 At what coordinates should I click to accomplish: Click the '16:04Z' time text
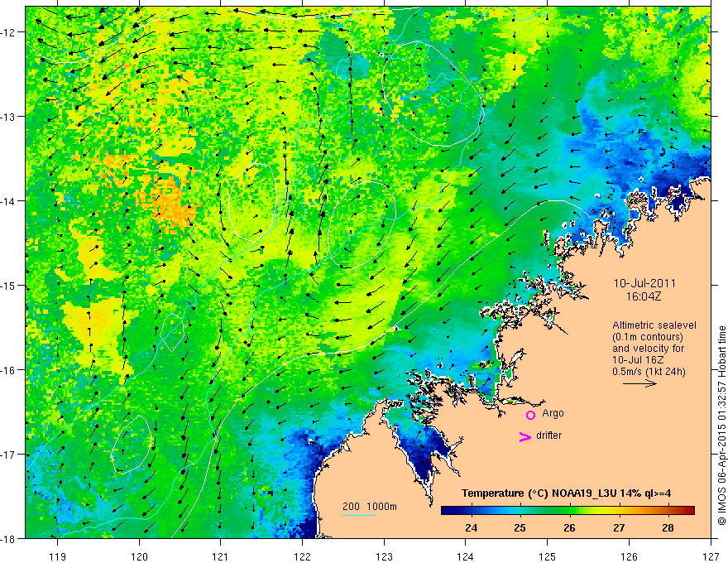pos(644,297)
